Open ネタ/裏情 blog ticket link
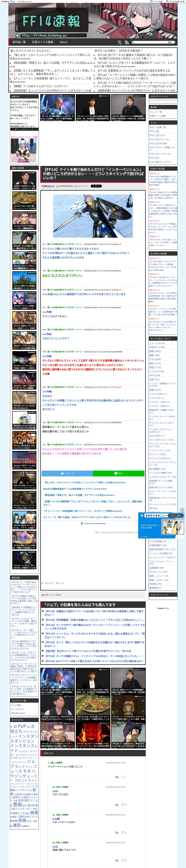The image size is (186, 868). tap(16, 705)
